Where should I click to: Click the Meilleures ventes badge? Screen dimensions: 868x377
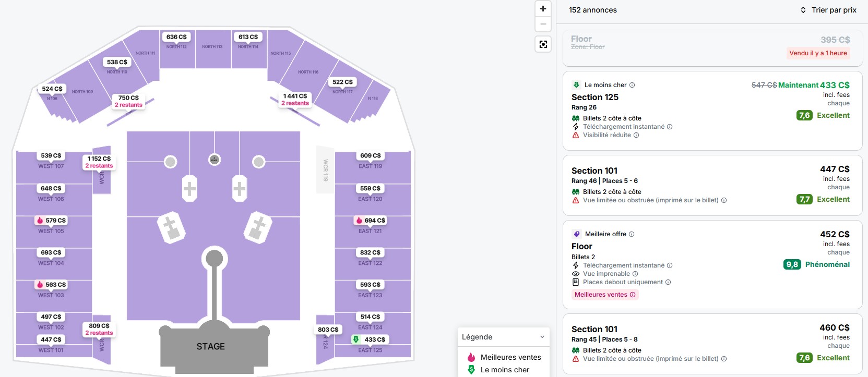605,295
